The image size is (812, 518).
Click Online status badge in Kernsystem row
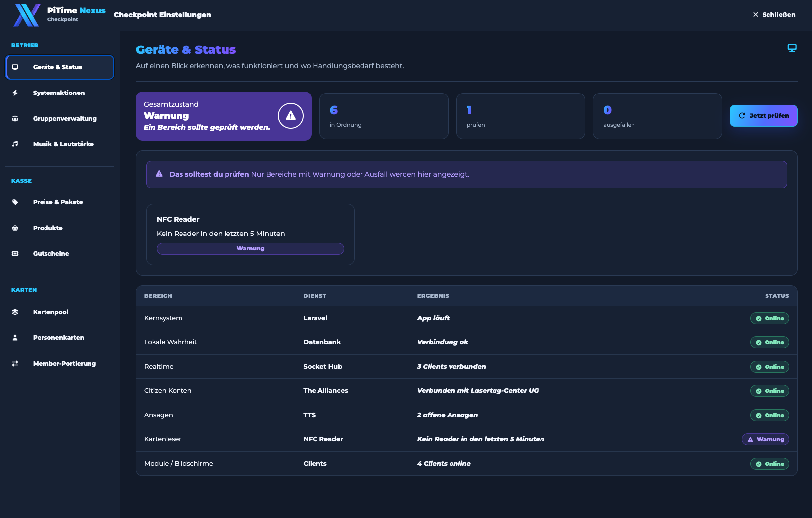pyautogui.click(x=769, y=319)
